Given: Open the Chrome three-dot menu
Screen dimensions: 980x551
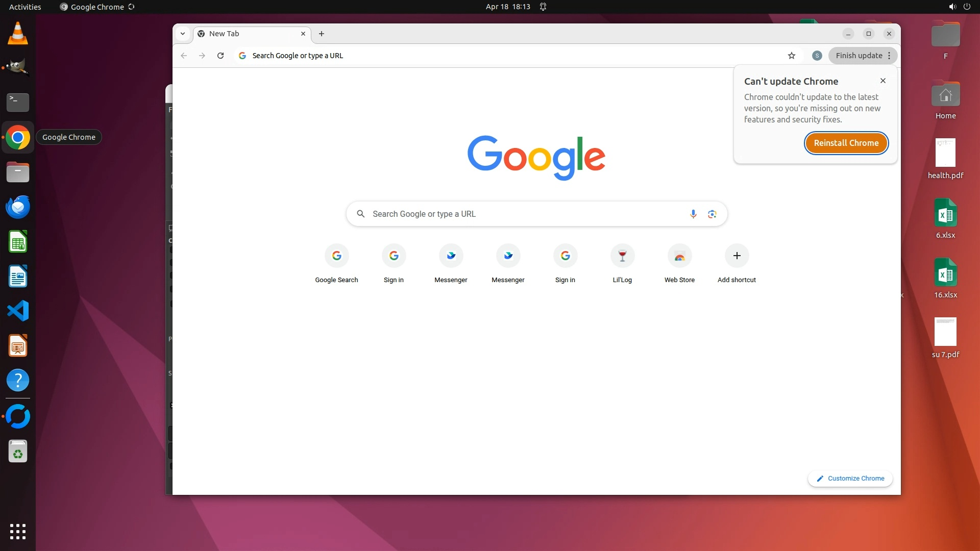Looking at the screenshot, I should coord(889,56).
